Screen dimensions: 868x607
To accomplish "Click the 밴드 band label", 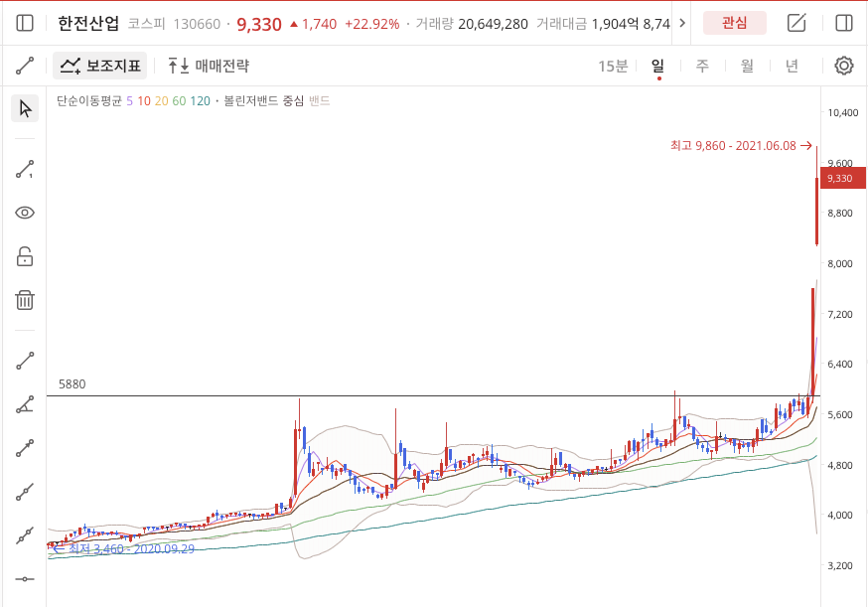I will 320,100.
